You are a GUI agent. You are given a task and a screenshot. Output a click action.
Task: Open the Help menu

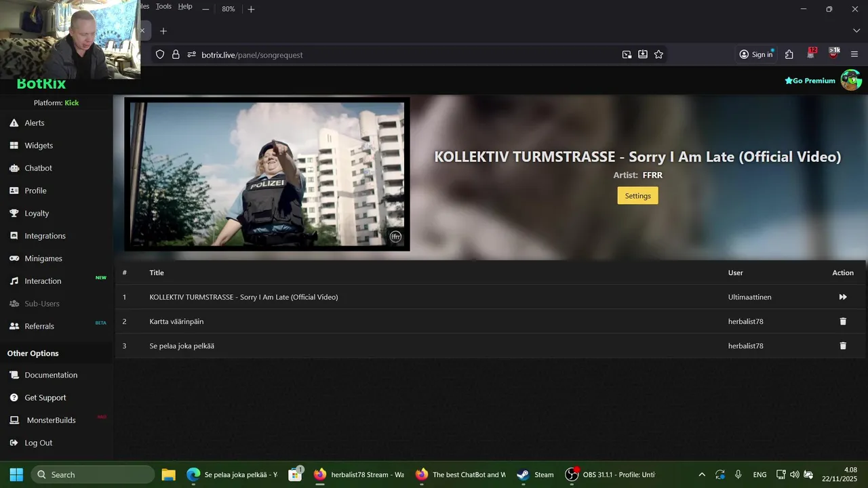point(185,6)
